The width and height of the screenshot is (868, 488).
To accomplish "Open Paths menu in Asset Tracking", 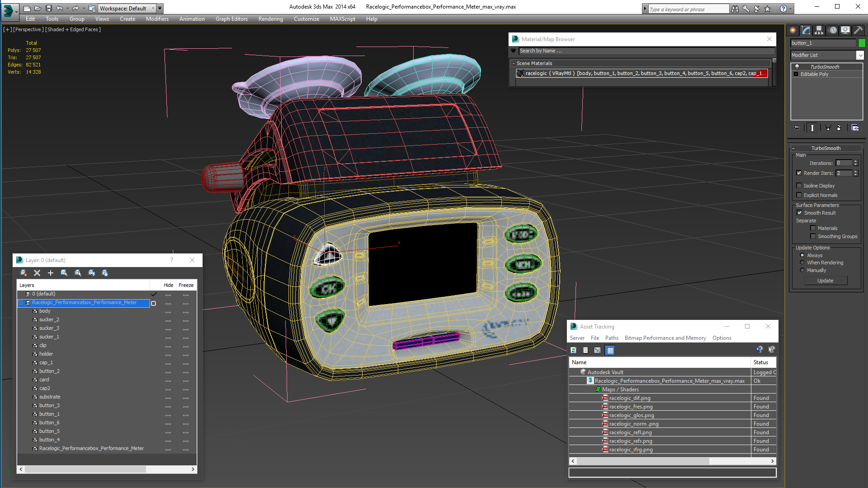I will [x=612, y=338].
